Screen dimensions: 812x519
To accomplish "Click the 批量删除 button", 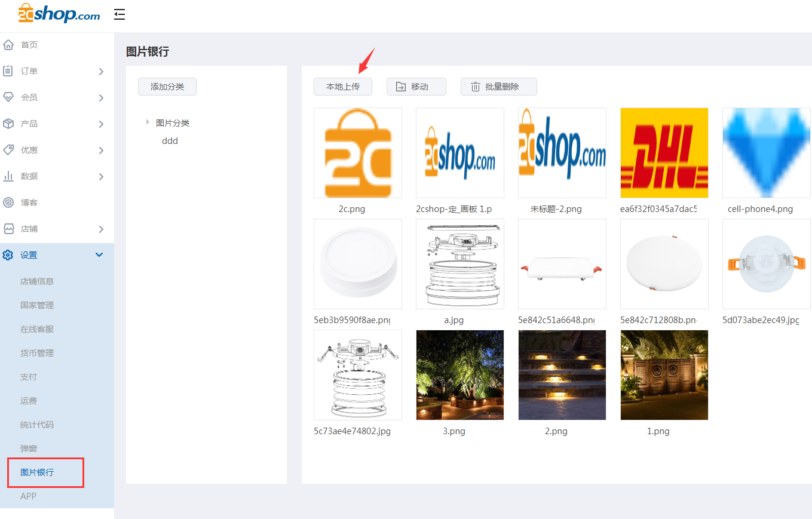I will click(499, 87).
